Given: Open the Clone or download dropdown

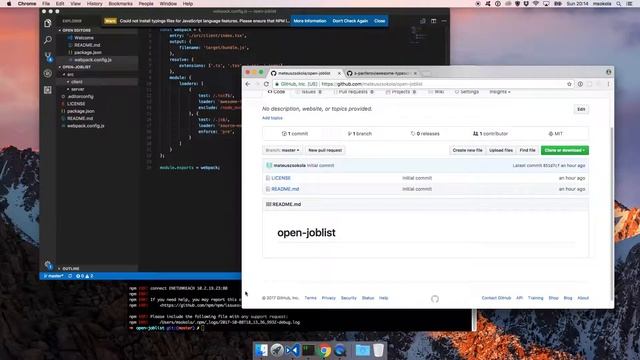Looking at the screenshot, I should click(564, 150).
